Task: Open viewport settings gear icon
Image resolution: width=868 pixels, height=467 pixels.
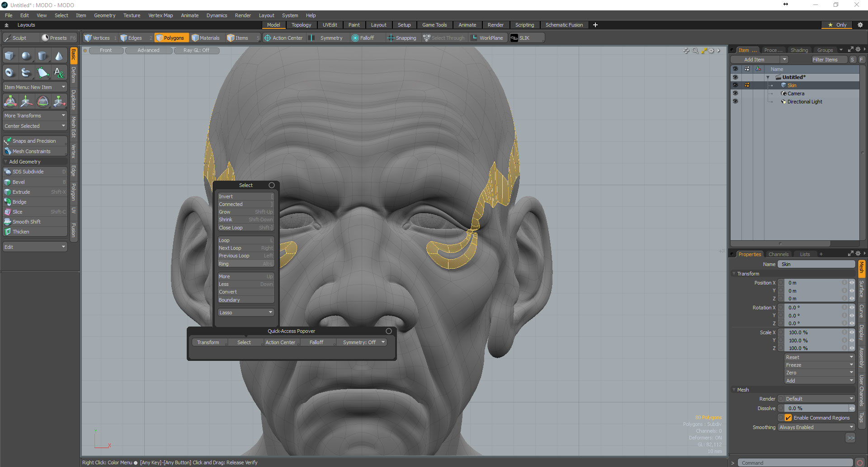Action: (712, 51)
